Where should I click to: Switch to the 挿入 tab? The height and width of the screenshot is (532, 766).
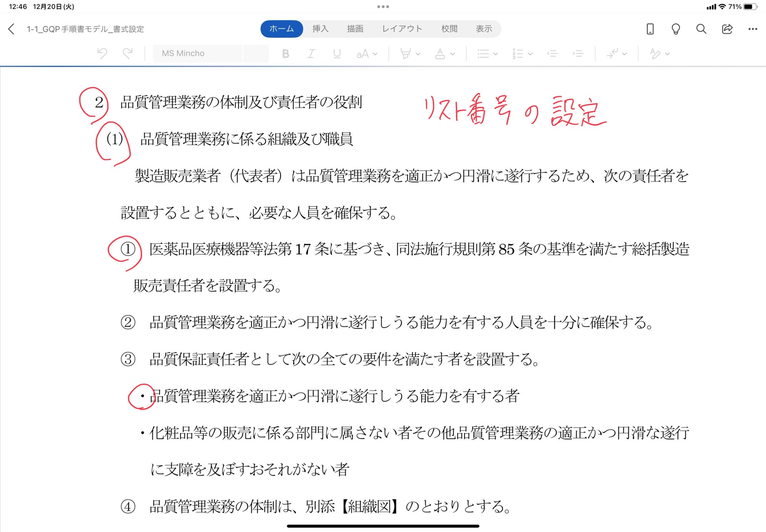[x=320, y=29]
